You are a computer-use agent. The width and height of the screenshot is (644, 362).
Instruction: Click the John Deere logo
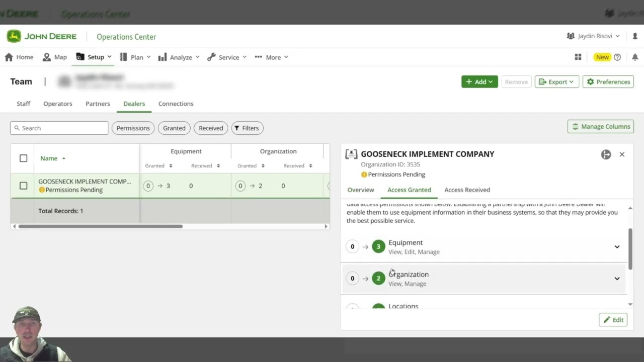point(42,37)
